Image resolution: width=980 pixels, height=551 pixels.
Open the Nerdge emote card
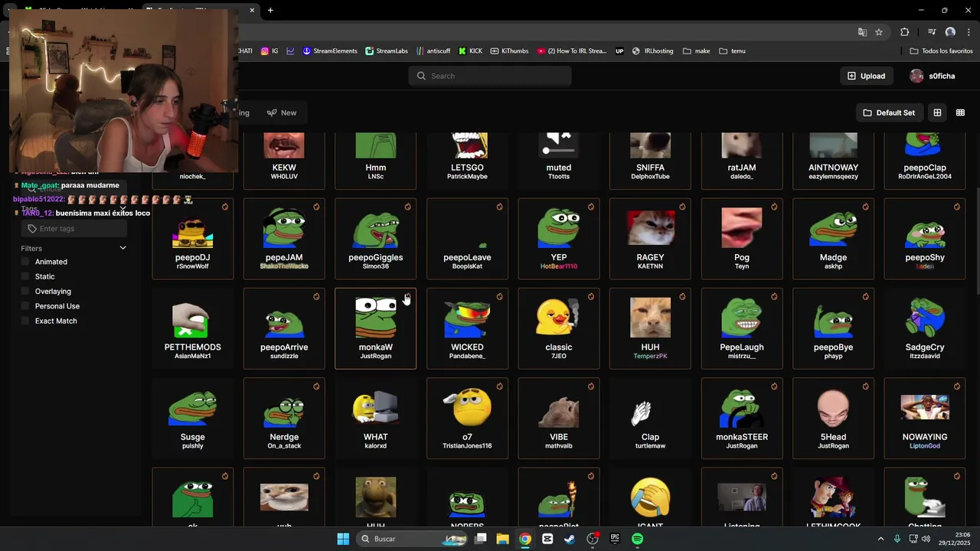(x=284, y=419)
